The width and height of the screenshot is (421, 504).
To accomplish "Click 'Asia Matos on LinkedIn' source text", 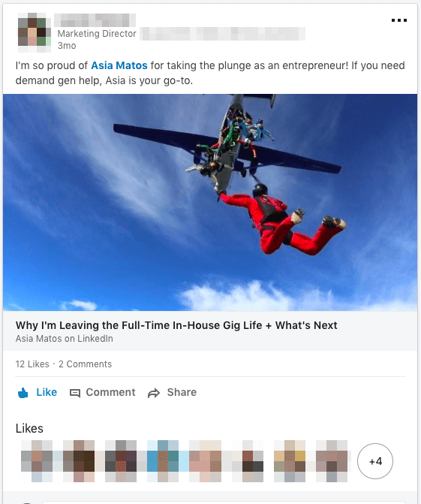I will tap(65, 339).
